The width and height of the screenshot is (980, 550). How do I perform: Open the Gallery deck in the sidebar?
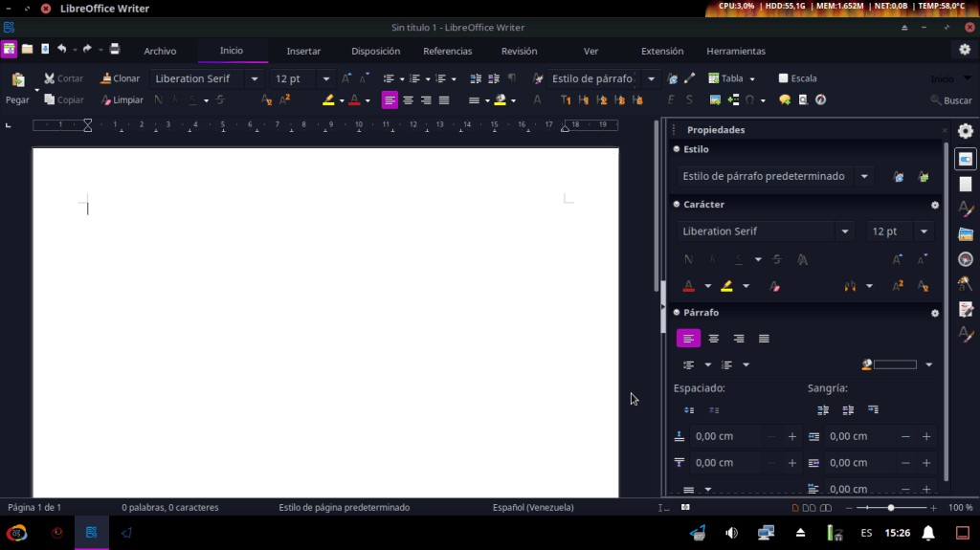point(966,233)
